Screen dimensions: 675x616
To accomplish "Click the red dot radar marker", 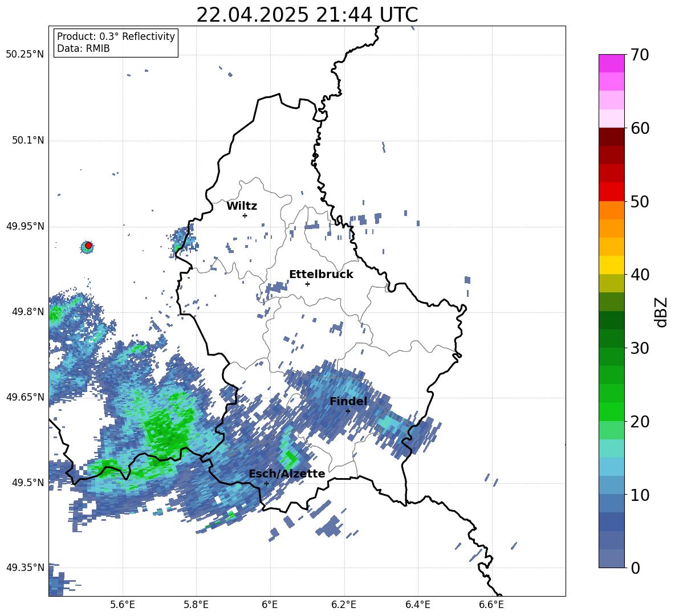I will (x=88, y=246).
